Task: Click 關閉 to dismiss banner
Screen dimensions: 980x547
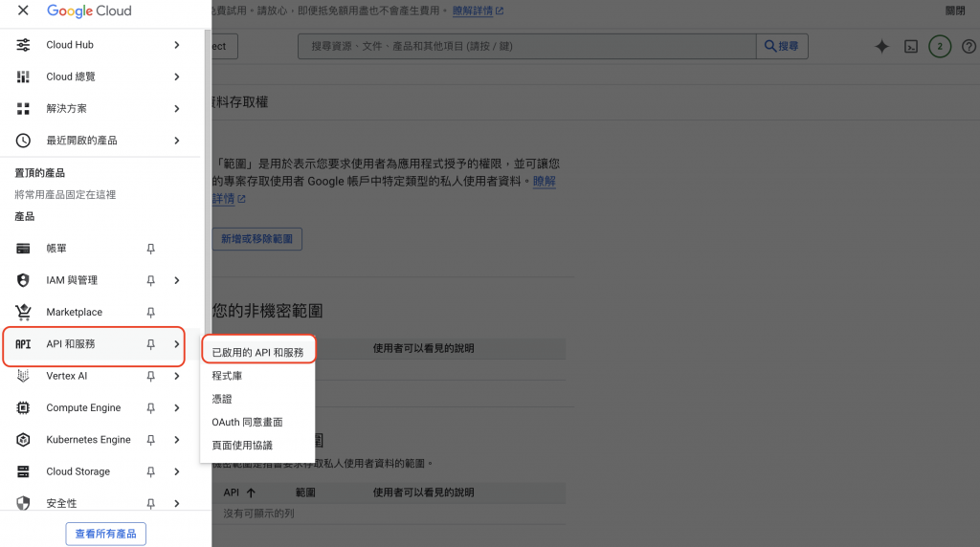Action: (955, 11)
